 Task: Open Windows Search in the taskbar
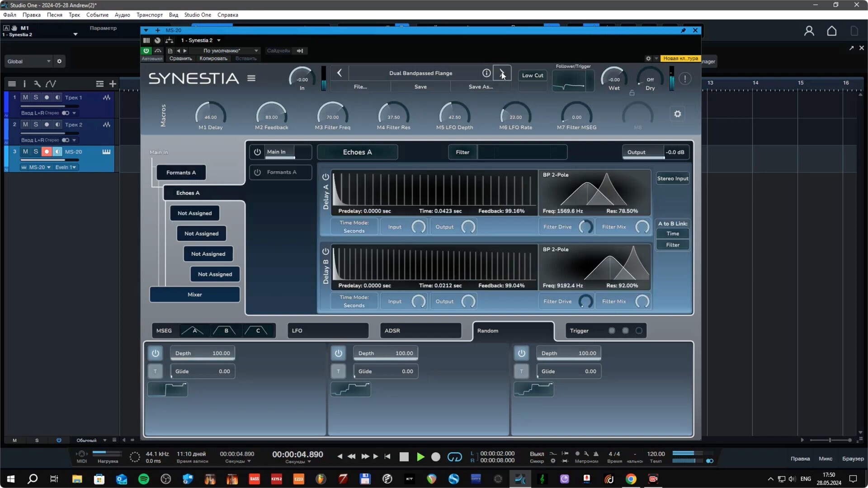[33, 479]
